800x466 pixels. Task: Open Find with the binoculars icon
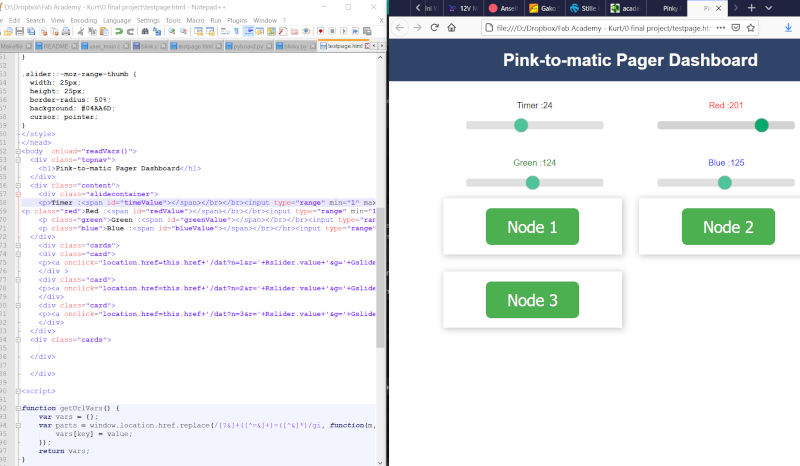click(145, 31)
